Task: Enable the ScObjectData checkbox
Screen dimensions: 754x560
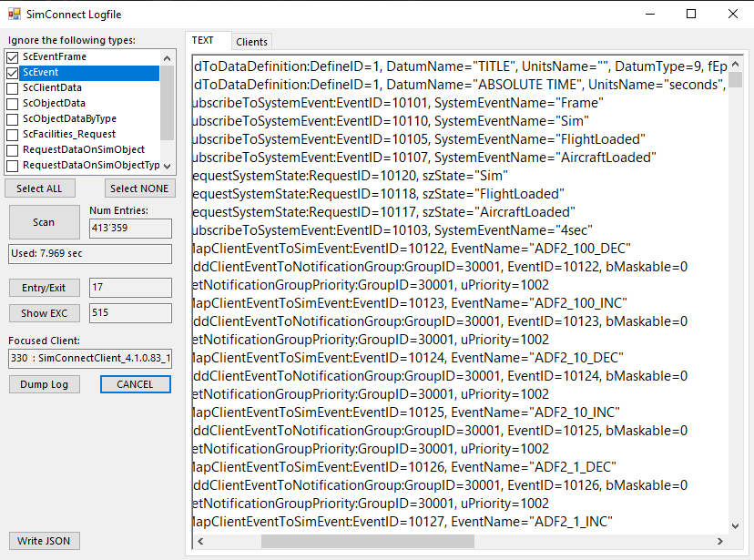Action: click(x=13, y=103)
